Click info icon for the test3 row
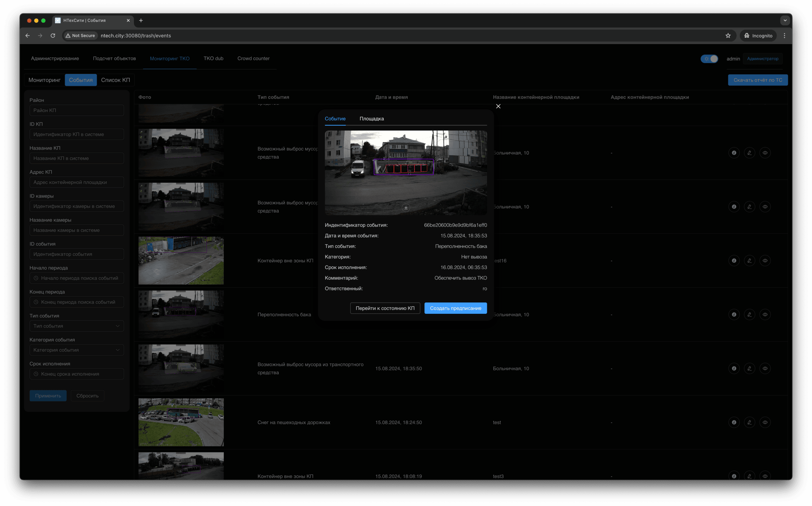Screen dimensions: 812x506 734,476
